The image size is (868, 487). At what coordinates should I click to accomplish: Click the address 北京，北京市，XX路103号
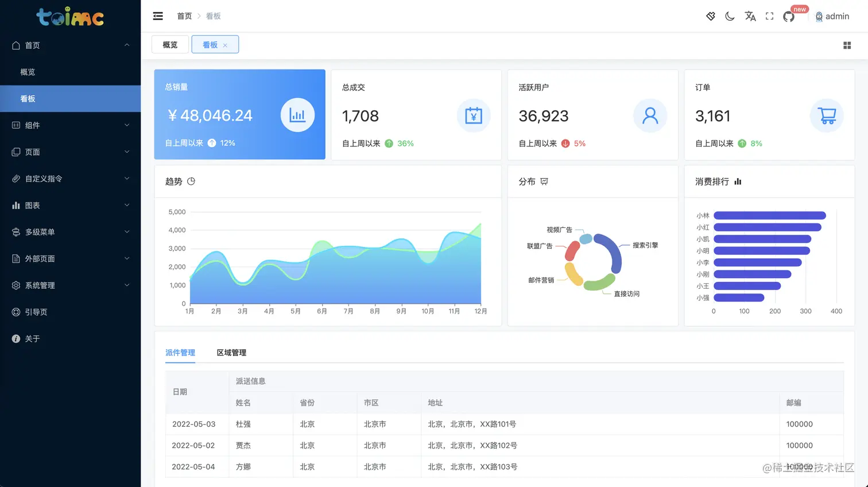(472, 467)
